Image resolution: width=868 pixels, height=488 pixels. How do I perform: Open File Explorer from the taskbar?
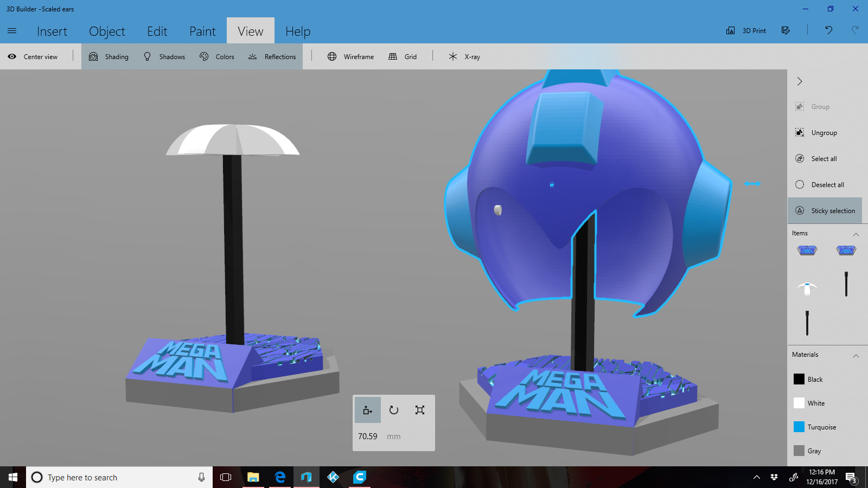[253, 477]
